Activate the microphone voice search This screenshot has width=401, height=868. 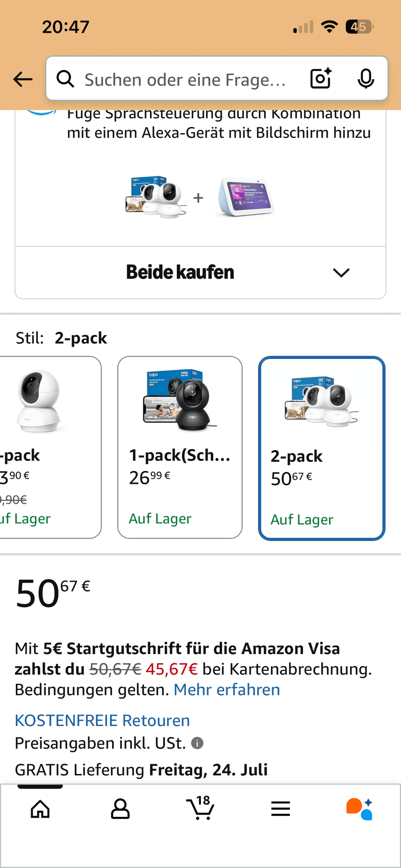click(x=366, y=79)
